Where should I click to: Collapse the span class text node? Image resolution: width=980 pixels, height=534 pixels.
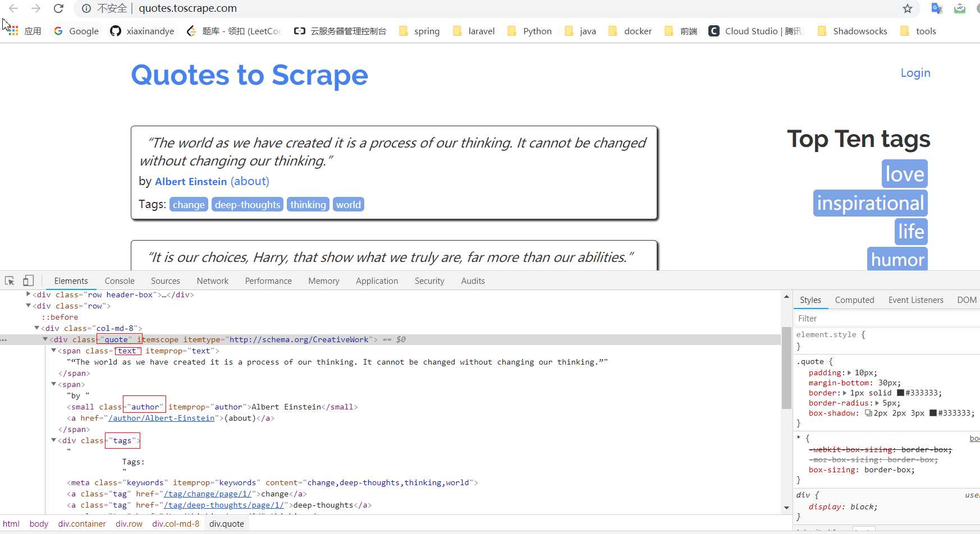click(x=54, y=351)
